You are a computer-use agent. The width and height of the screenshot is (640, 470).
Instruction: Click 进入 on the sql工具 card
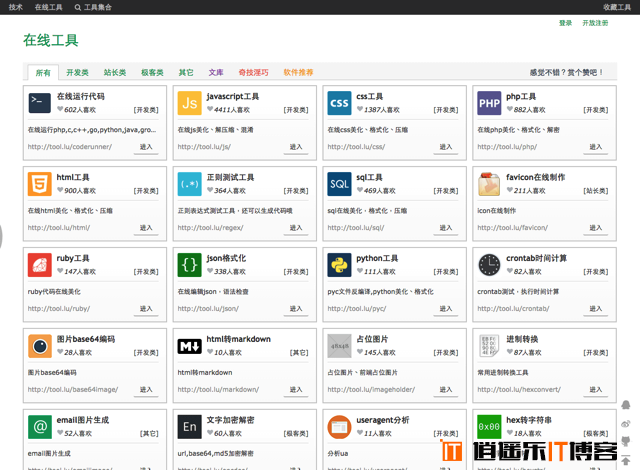coord(446,228)
